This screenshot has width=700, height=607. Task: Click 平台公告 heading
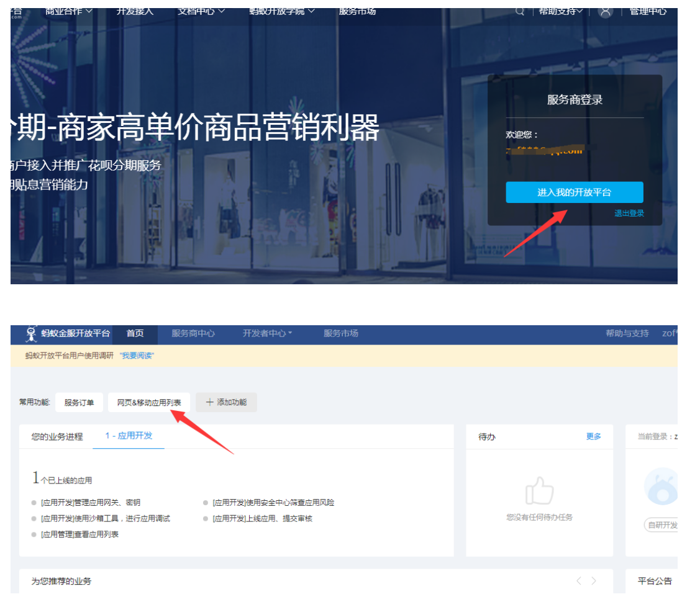pyautogui.click(x=655, y=581)
